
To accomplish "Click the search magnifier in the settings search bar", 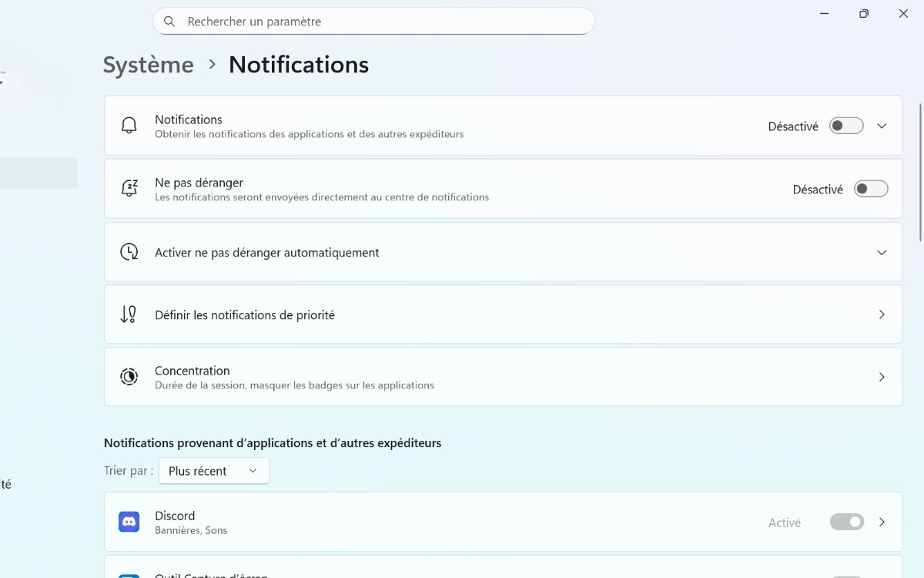I will (169, 21).
